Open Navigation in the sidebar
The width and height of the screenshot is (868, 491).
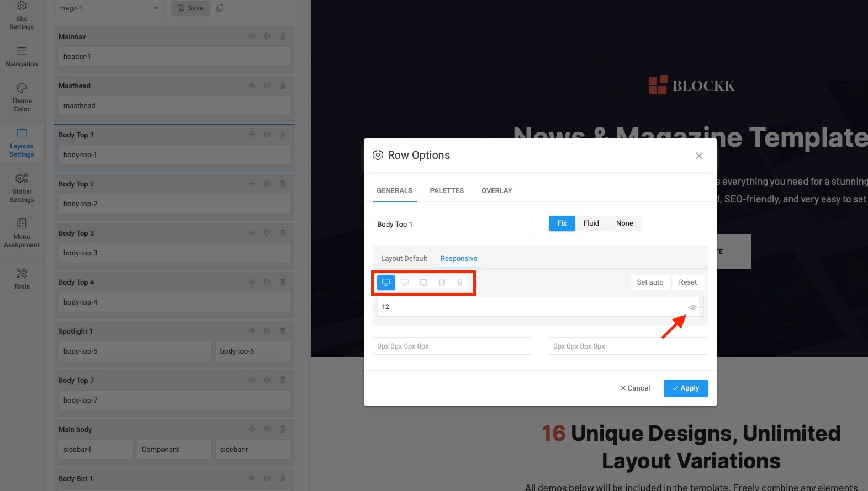[x=22, y=57]
